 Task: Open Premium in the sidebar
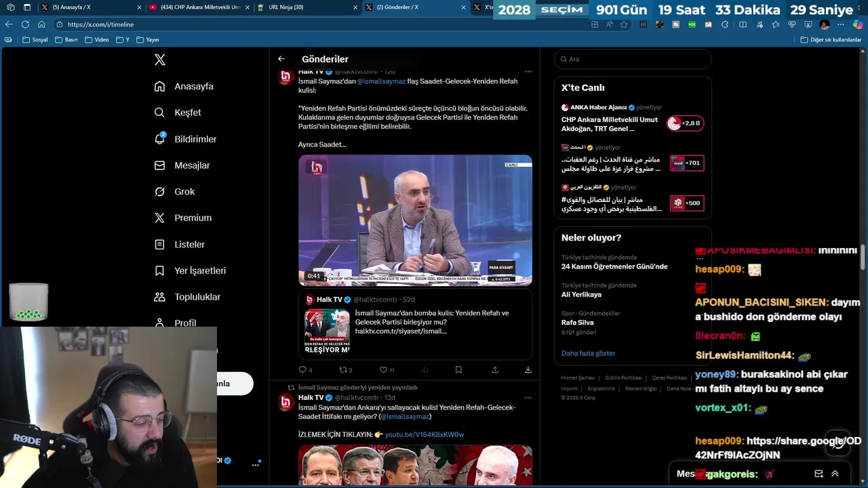[182, 218]
